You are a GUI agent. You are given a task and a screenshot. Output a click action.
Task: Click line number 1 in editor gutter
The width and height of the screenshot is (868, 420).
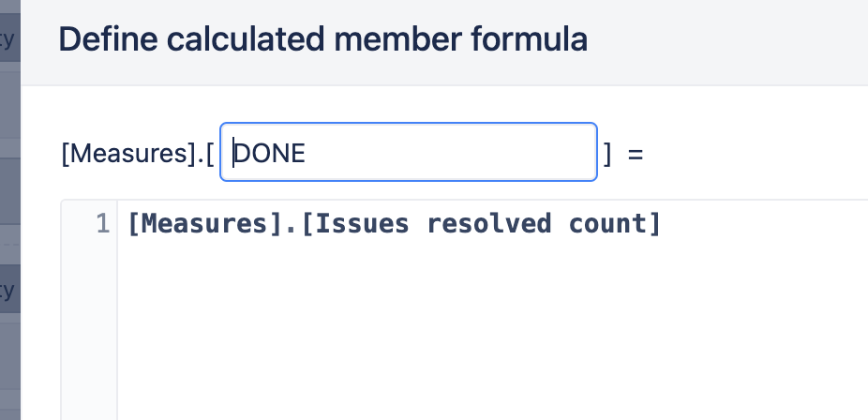pyautogui.click(x=103, y=224)
